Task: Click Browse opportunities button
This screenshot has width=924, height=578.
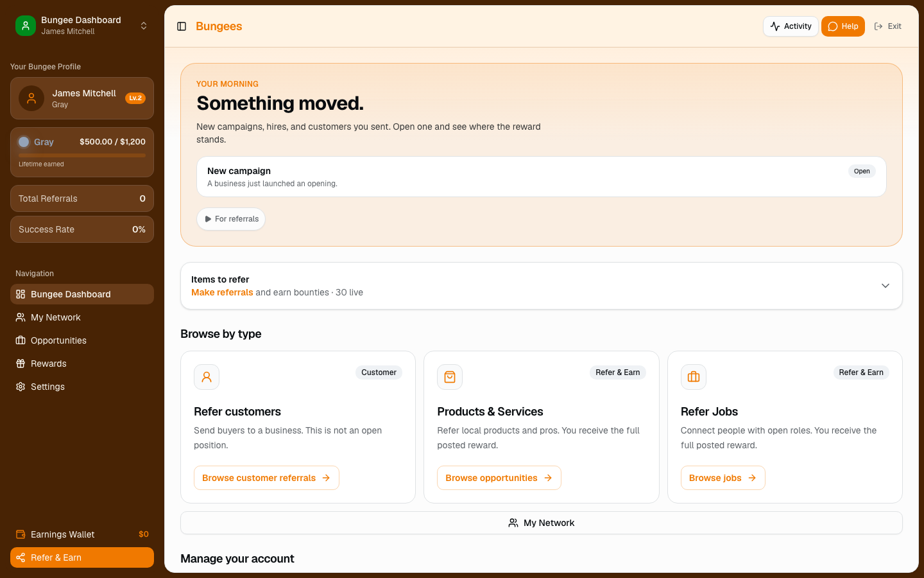Action: (x=499, y=478)
